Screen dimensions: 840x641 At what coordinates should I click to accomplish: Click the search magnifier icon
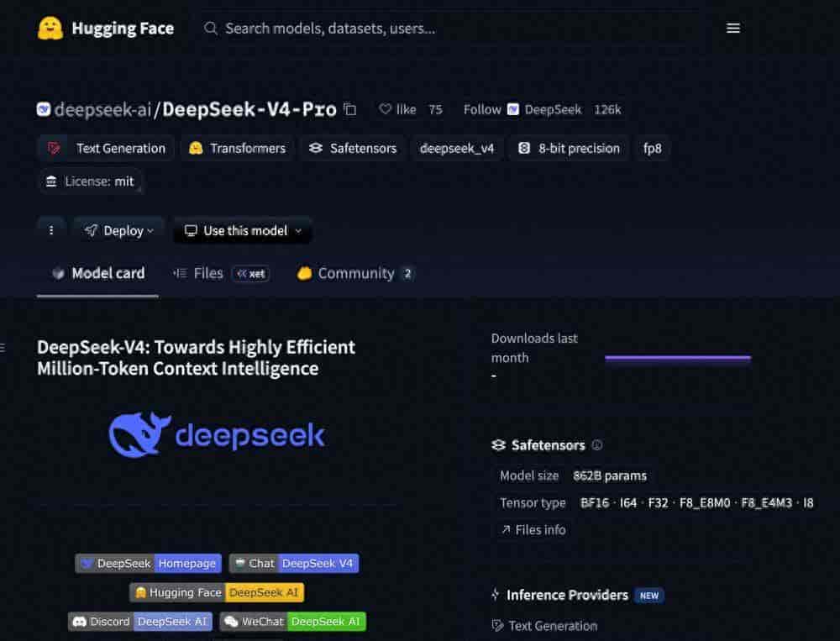click(x=211, y=28)
